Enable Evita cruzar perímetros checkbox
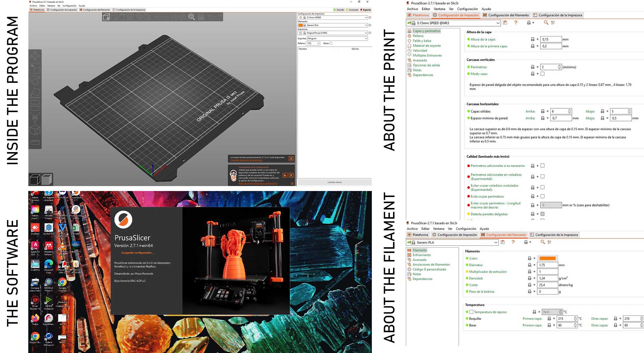 pyautogui.click(x=543, y=196)
